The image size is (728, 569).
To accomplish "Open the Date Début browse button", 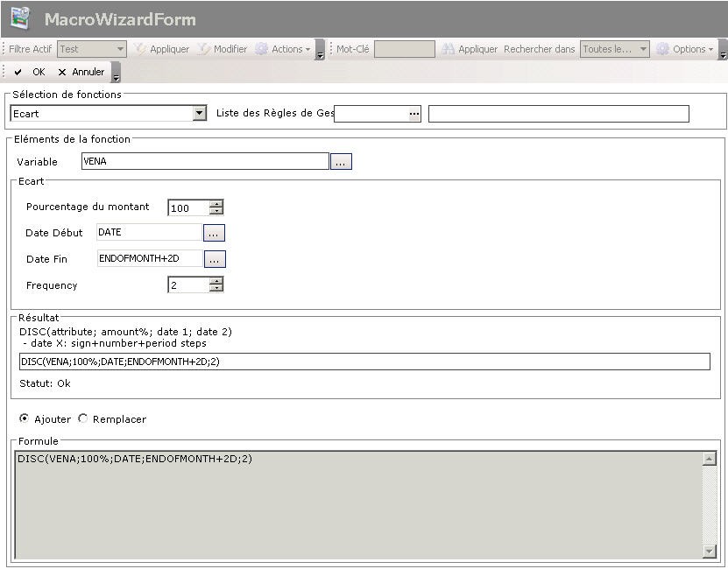I will [215, 233].
